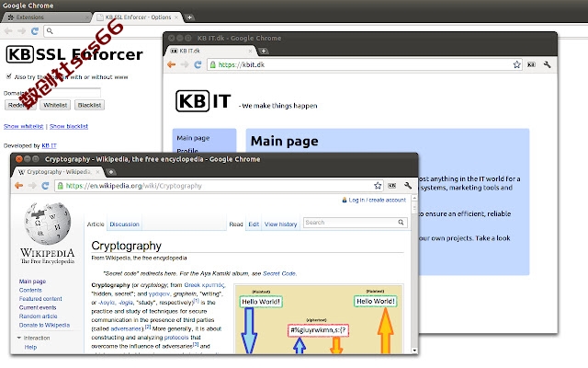The height and width of the screenshot is (368, 588).
Task: Follow KB IT developer link
Action: coord(49,145)
